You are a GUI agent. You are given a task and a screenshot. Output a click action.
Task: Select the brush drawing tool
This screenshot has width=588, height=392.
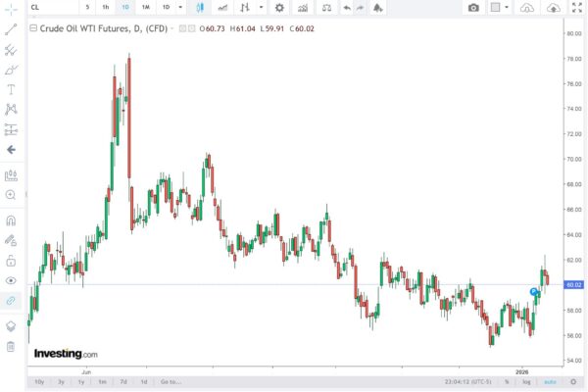click(11, 70)
